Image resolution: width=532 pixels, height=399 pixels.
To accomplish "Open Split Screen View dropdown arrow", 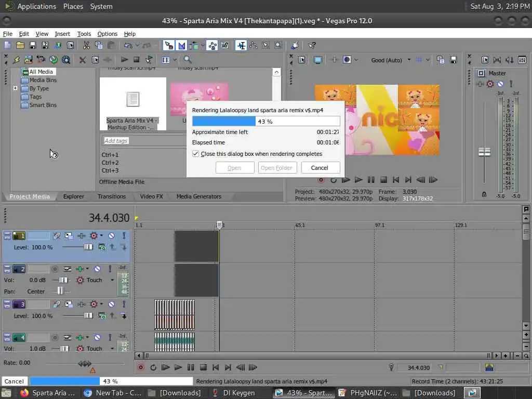I will [356, 60].
